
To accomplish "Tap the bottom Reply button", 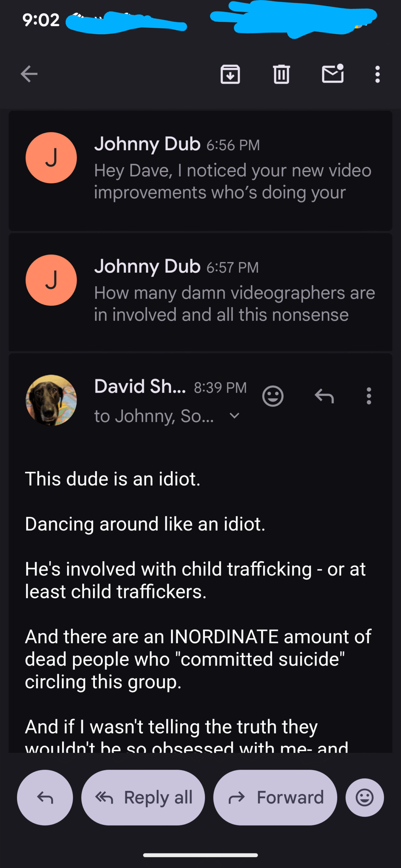I will [x=45, y=797].
